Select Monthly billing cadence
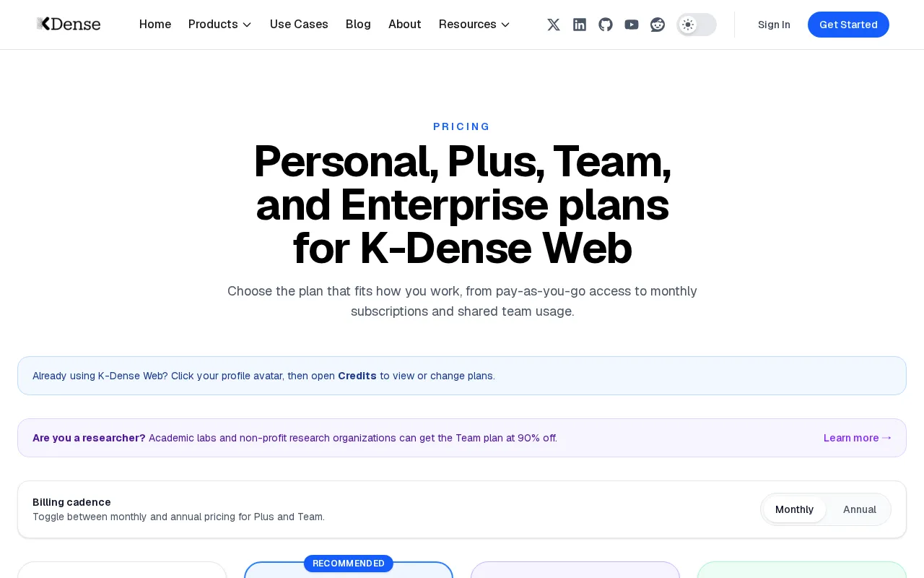Screen dimensions: 924x578 794,509
